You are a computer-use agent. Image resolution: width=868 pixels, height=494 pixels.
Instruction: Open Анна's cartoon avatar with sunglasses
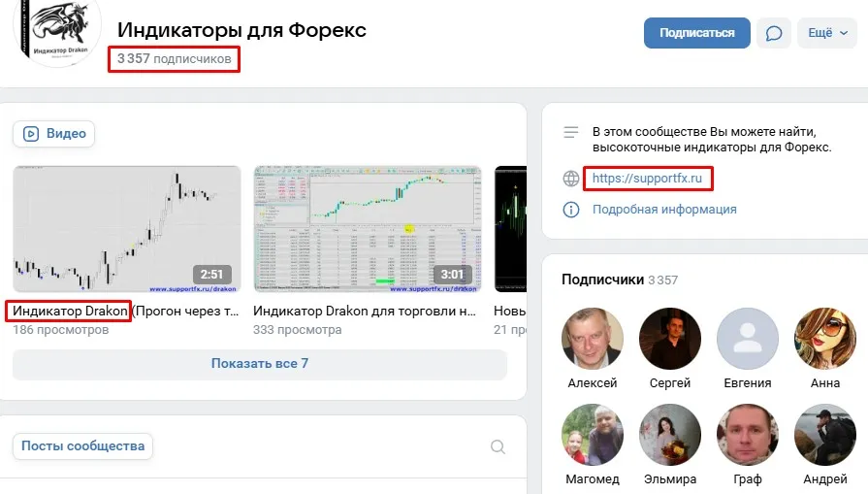coord(824,339)
